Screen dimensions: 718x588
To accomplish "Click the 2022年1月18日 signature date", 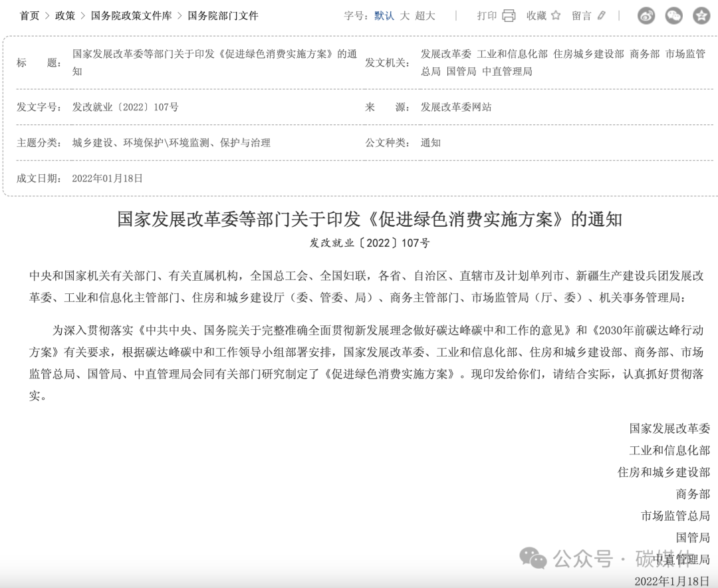I will point(672,581).
